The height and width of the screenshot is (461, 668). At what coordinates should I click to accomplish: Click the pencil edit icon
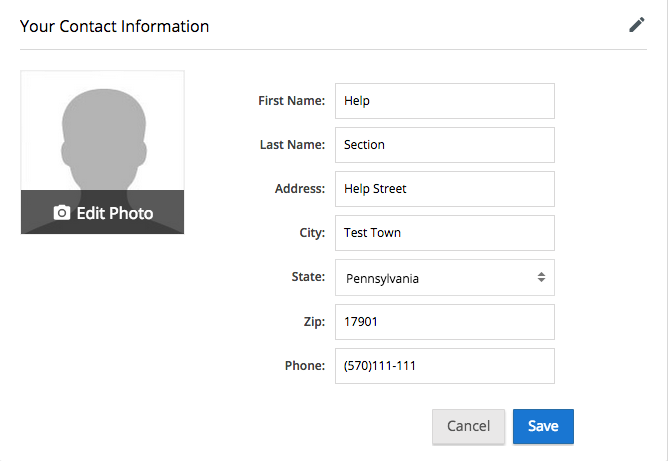(637, 25)
